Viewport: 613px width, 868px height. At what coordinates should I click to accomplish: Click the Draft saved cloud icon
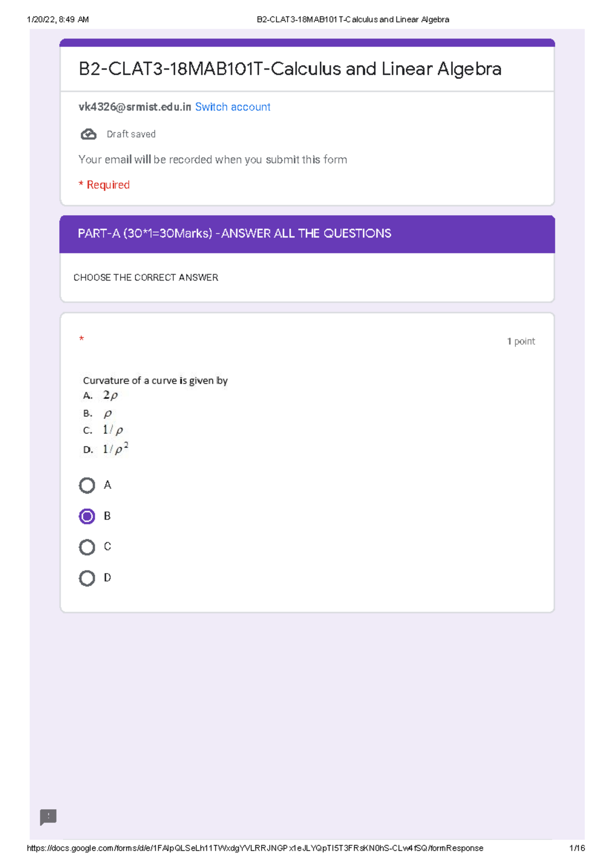tap(88, 134)
